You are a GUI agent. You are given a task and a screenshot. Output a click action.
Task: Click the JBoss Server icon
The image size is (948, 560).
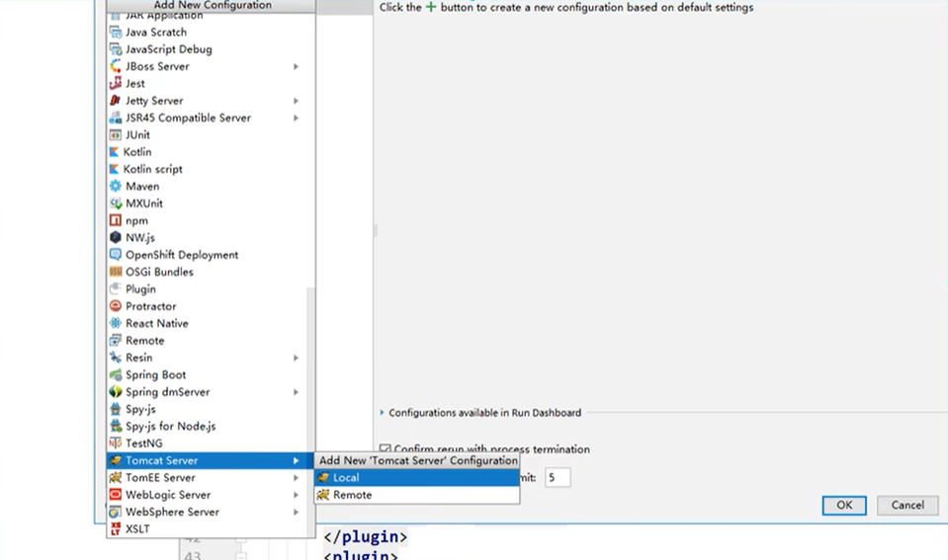pos(116,66)
